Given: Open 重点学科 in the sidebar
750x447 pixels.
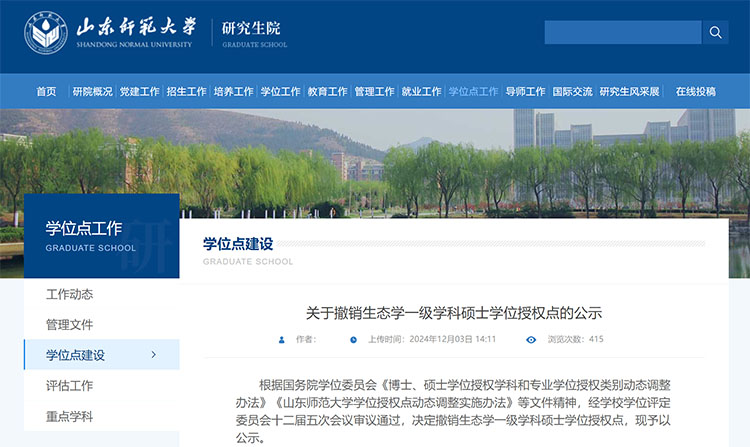Looking at the screenshot, I should pyautogui.click(x=70, y=416).
